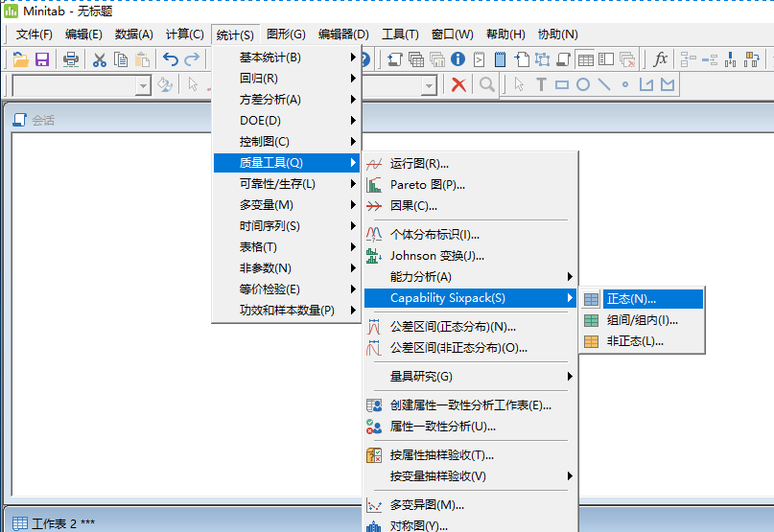Open the 数据(A) menu
This screenshot has width=774, height=532.
[133, 35]
